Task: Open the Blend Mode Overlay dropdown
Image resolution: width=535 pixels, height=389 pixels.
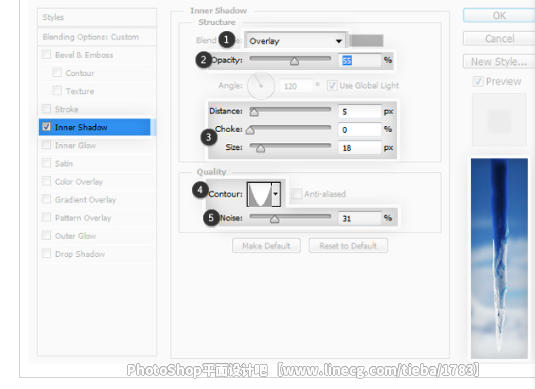Action: click(296, 41)
